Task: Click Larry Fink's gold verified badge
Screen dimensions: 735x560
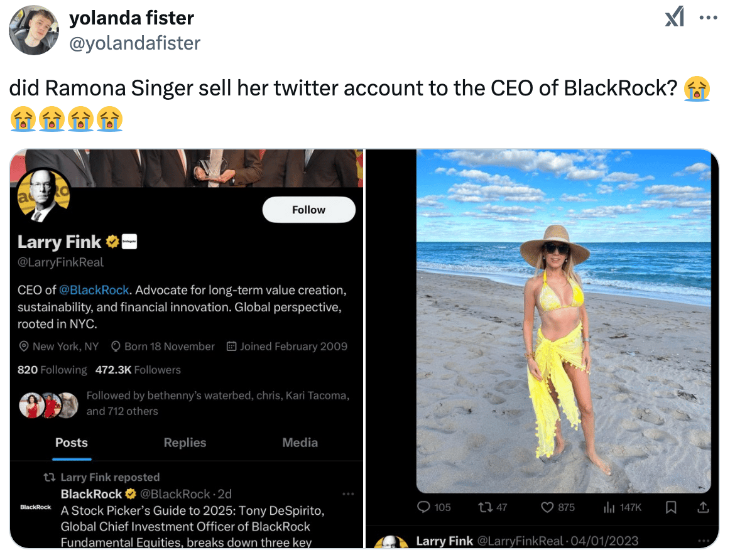Action: (x=113, y=242)
